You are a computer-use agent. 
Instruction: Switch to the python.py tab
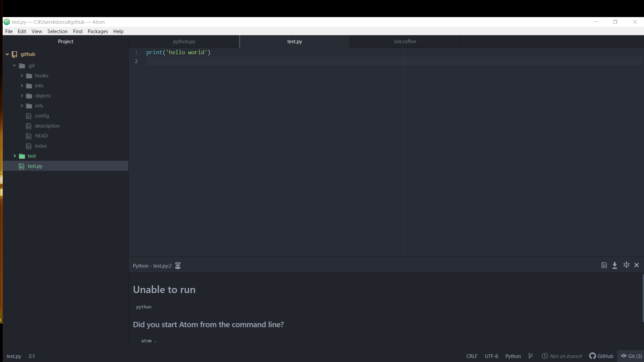tap(184, 42)
